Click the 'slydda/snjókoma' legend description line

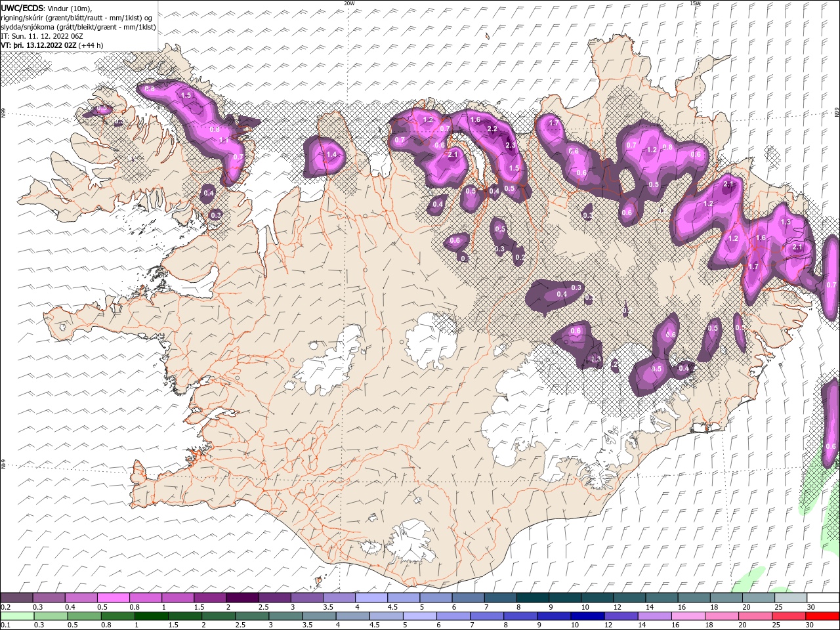click(x=78, y=27)
